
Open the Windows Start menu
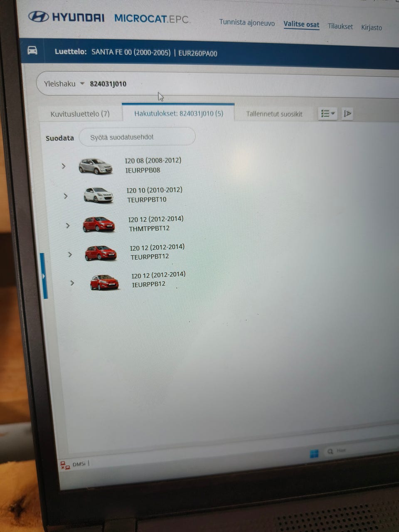[314, 453]
